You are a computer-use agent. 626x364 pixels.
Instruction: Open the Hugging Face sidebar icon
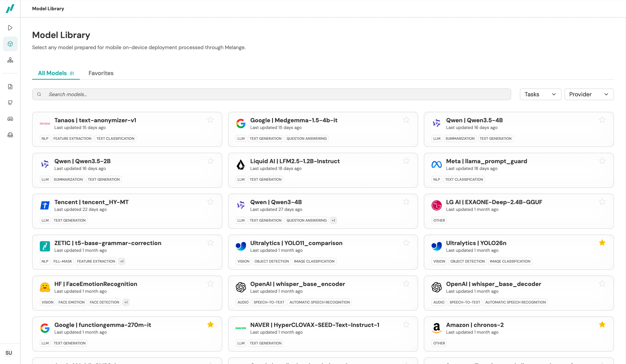(x=10, y=135)
